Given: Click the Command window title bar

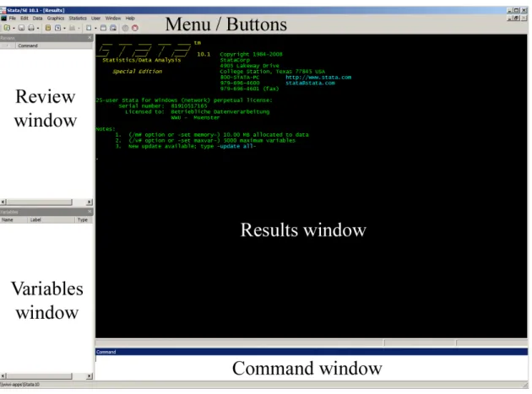Looking at the screenshot, I should pyautogui.click(x=311, y=352).
